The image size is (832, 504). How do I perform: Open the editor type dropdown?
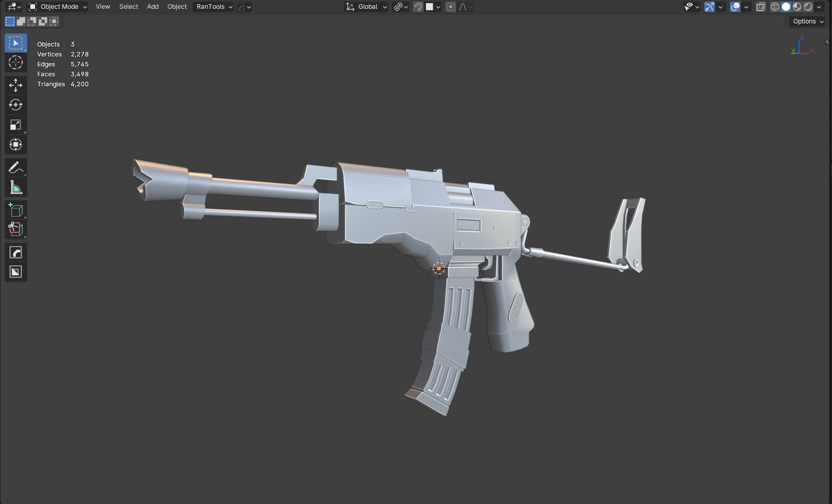pyautogui.click(x=13, y=7)
